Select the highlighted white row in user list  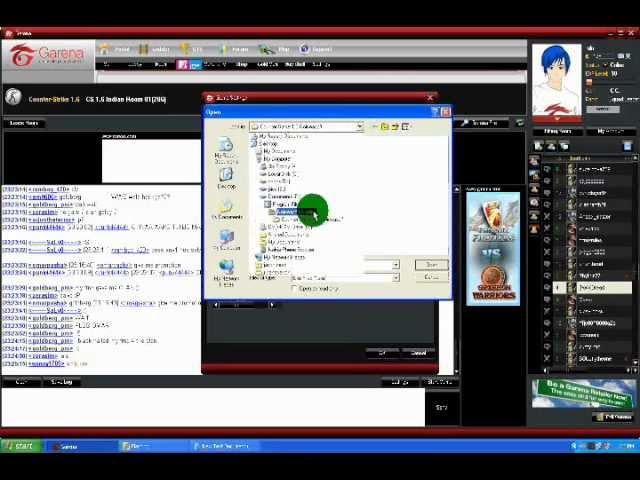click(592, 288)
